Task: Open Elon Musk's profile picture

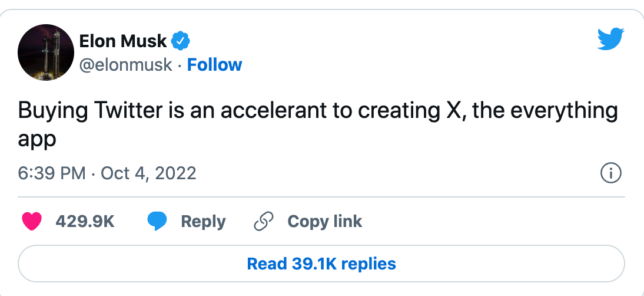Action: 45,53
